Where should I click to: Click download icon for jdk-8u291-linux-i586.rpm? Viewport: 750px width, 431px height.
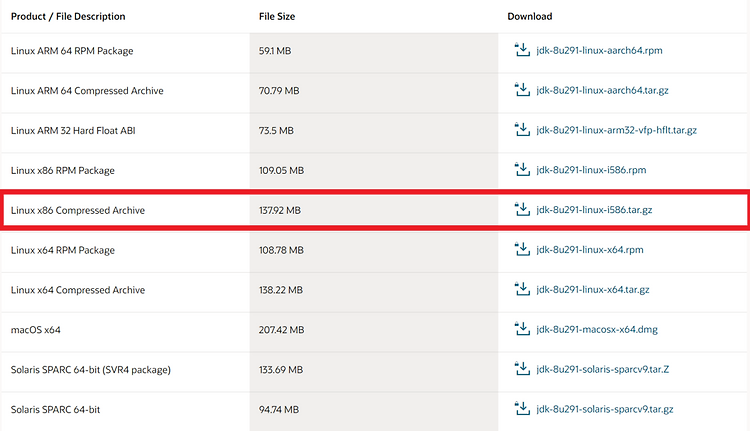pyautogui.click(x=522, y=169)
